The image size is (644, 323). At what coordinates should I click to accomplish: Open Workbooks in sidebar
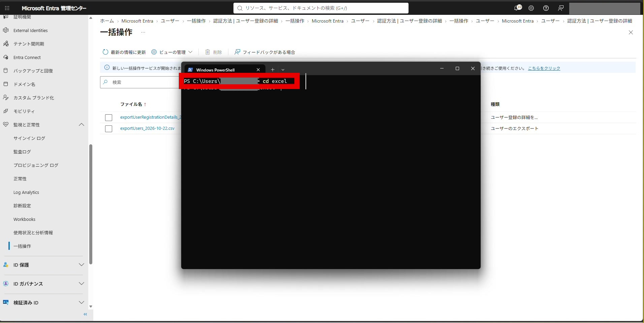pos(24,219)
